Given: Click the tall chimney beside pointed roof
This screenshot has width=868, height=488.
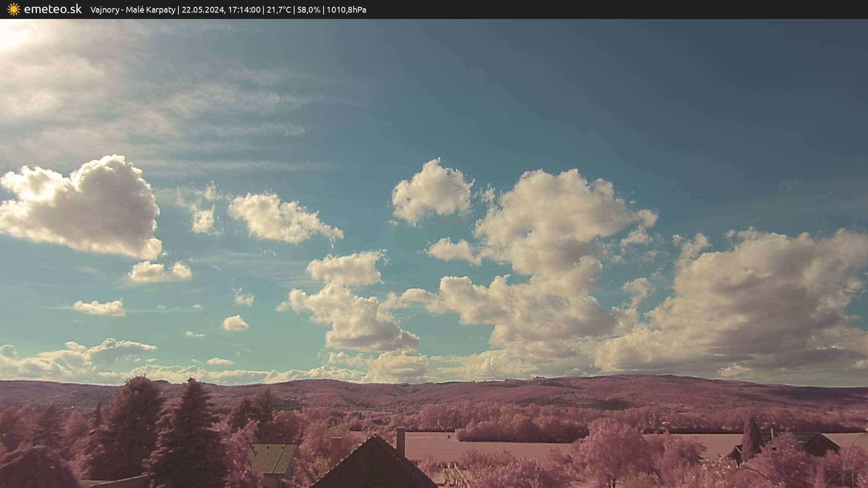Looking at the screenshot, I should coord(401,441).
